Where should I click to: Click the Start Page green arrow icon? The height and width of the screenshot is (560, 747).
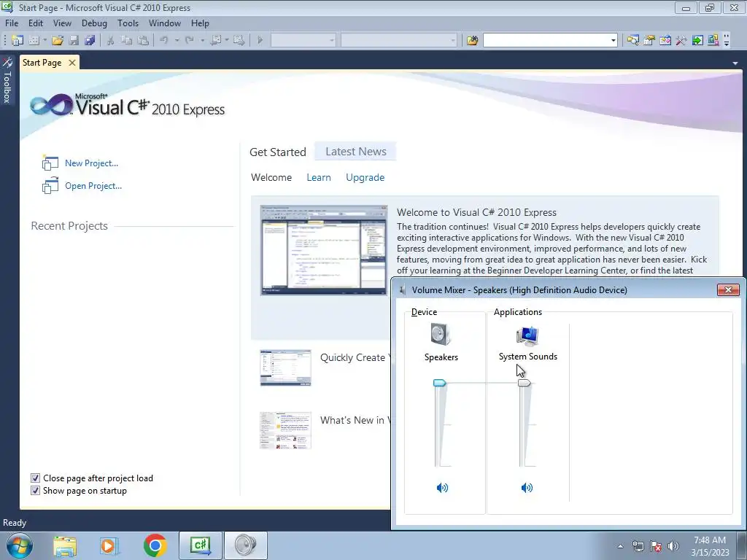coord(697,41)
